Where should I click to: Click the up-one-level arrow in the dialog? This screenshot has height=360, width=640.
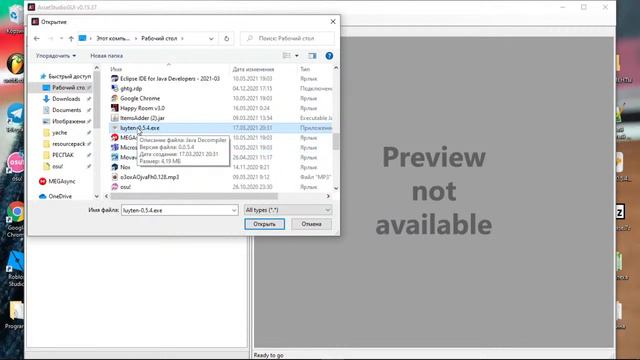[71, 38]
